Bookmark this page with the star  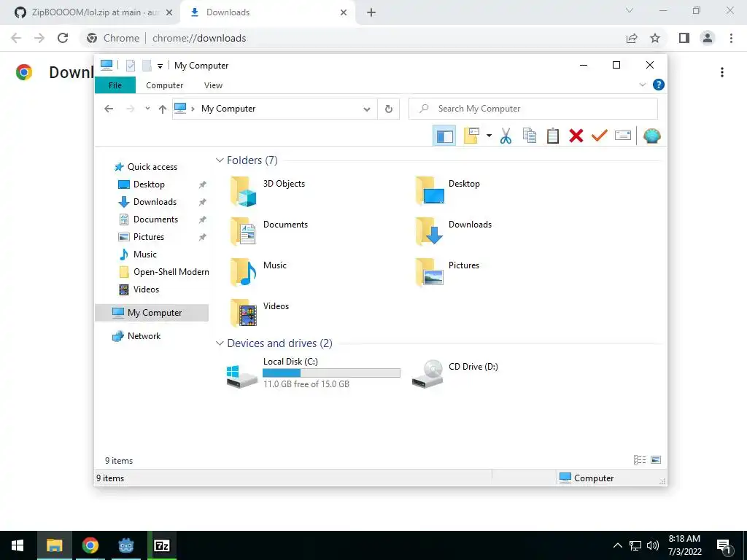(655, 38)
